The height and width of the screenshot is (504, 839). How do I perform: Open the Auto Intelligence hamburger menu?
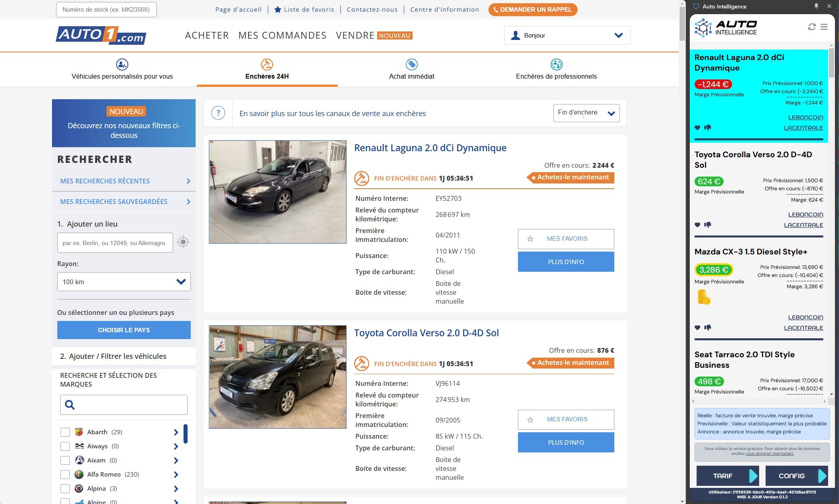(x=824, y=27)
